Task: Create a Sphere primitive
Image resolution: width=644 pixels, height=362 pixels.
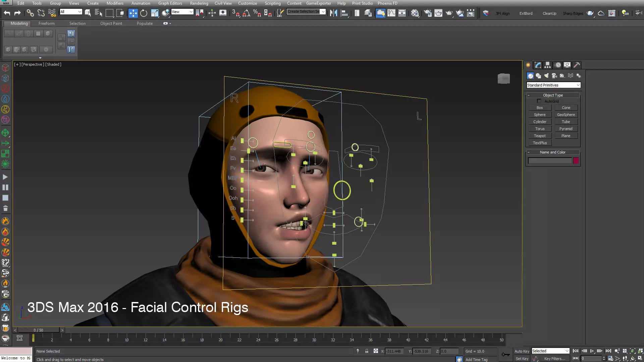Action: pos(540,115)
